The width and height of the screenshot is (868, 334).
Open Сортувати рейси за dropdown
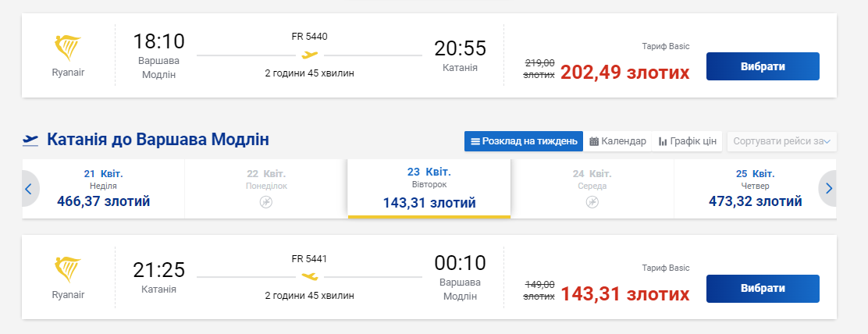[781, 141]
